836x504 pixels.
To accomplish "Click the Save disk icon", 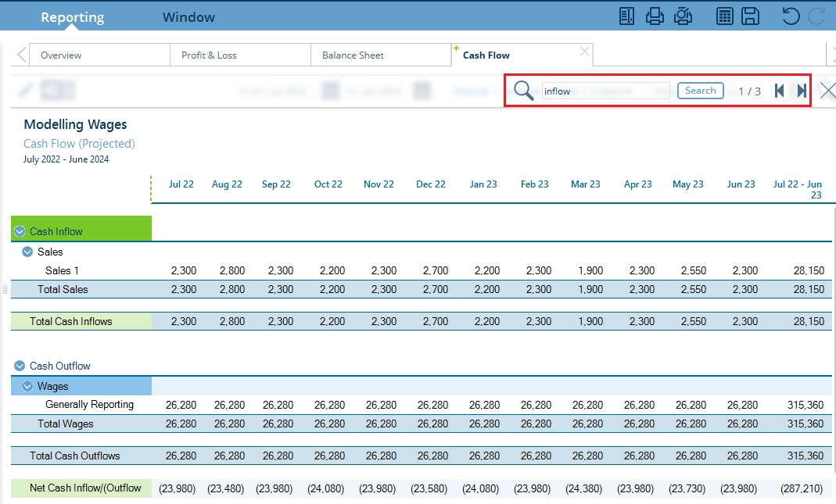I will pos(751,16).
